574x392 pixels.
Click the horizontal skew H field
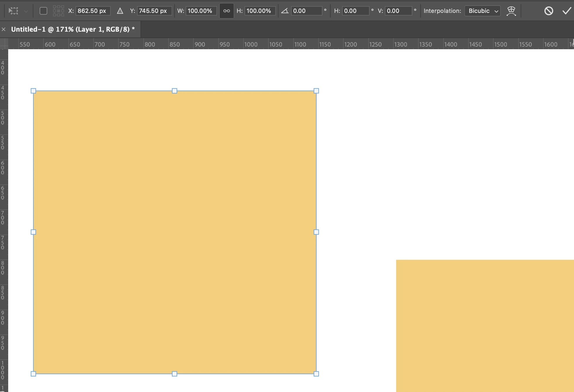click(x=355, y=11)
